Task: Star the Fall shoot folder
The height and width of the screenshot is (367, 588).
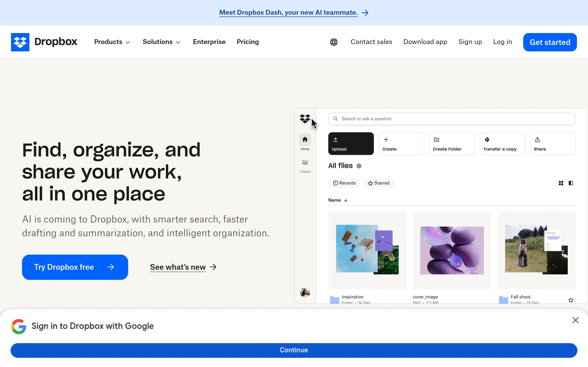Action: point(571,300)
